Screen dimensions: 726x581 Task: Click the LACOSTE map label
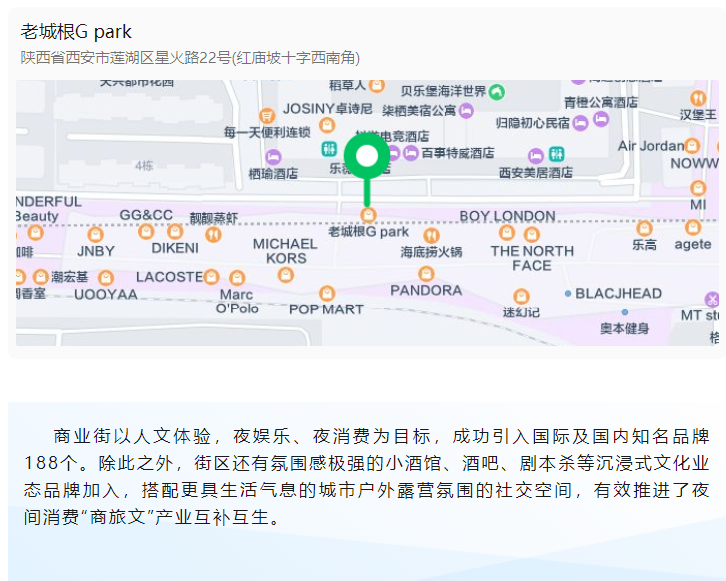[169, 277]
